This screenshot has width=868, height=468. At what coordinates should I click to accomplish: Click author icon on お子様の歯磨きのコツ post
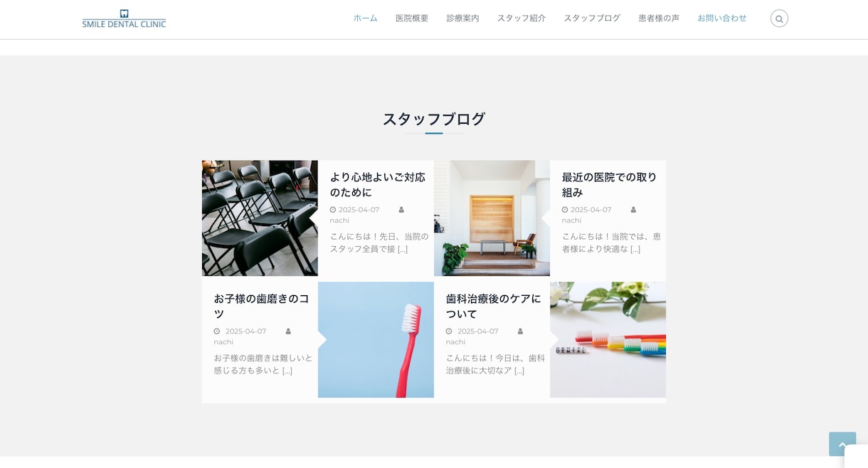click(x=288, y=331)
